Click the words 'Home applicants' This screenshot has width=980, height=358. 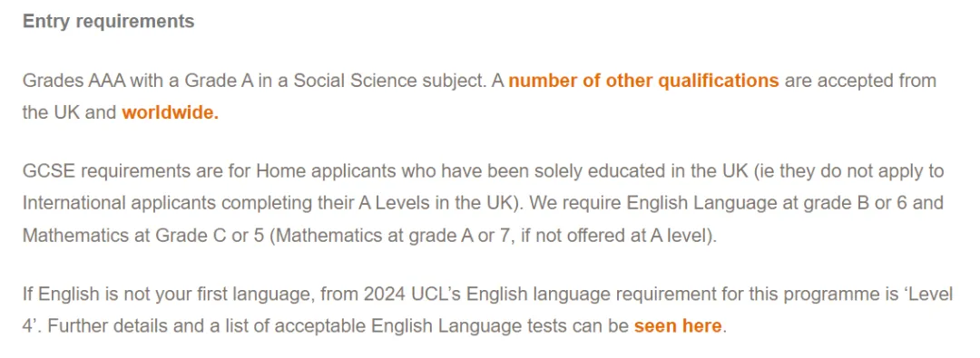click(x=320, y=171)
